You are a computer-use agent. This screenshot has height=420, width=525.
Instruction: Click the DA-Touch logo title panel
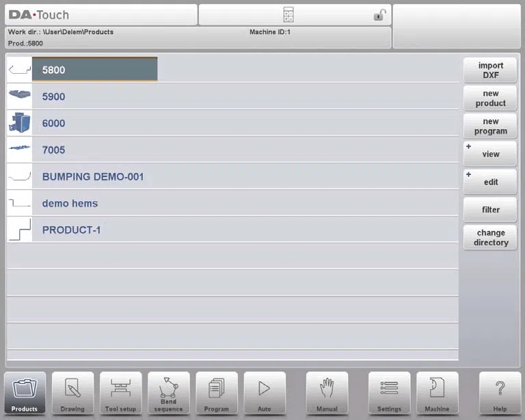[x=101, y=15]
